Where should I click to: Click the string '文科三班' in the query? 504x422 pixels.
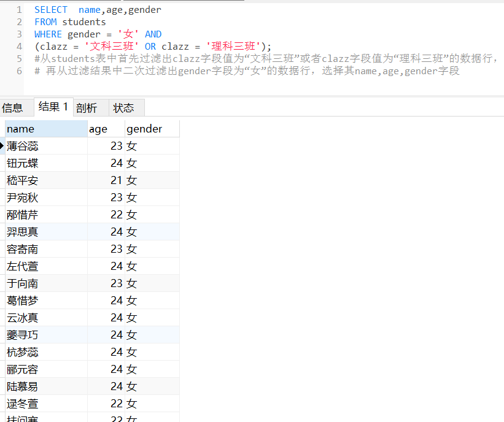click(x=112, y=47)
